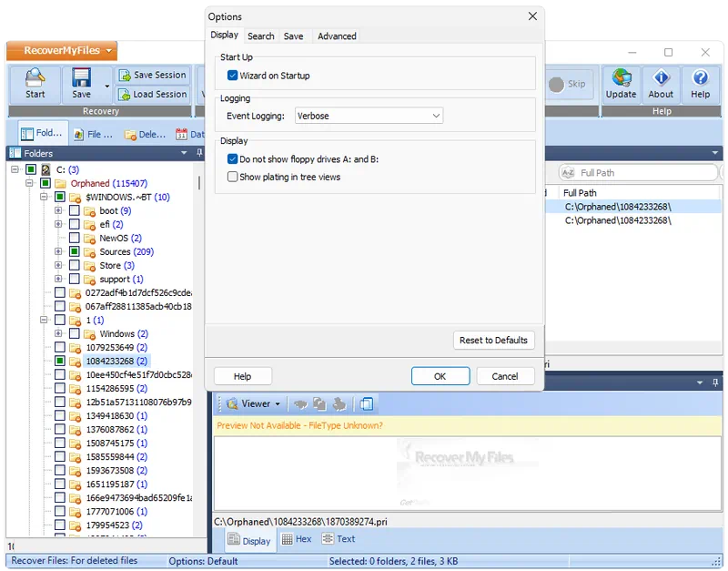Switch to the Save tab in Options

click(x=293, y=36)
